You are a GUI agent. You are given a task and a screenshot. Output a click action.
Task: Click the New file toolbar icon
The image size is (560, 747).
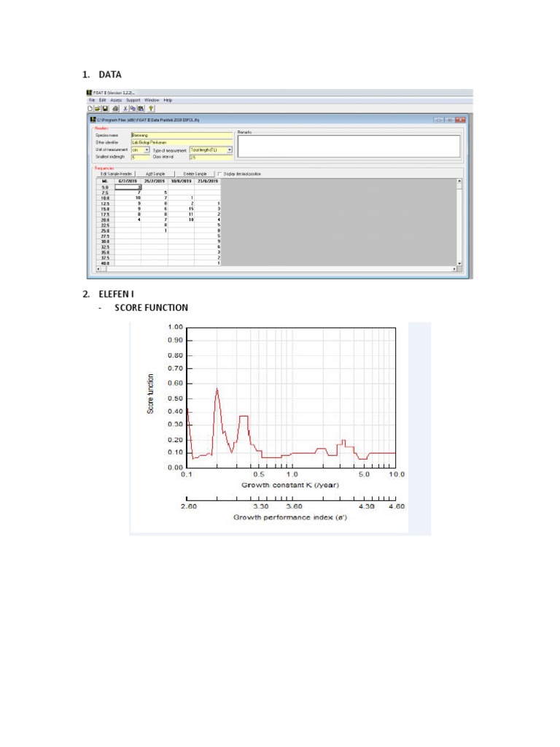pos(90,109)
